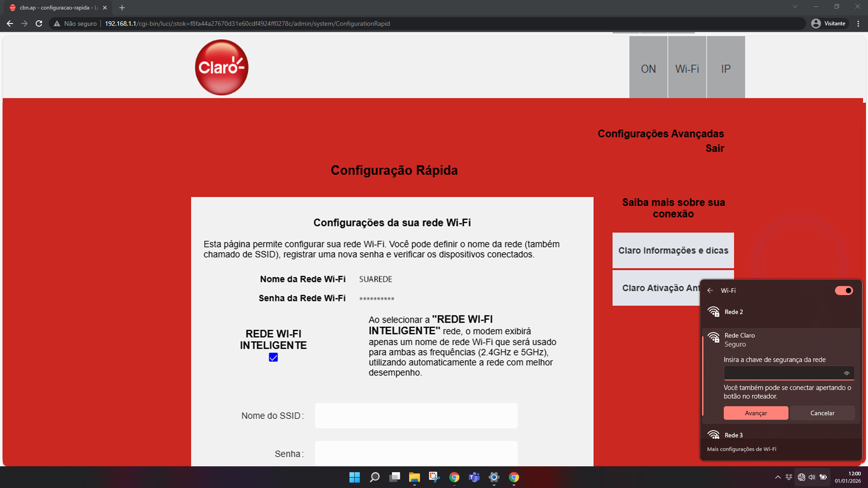Open File Explorer from the taskbar
The image size is (868, 488).
pyautogui.click(x=414, y=477)
